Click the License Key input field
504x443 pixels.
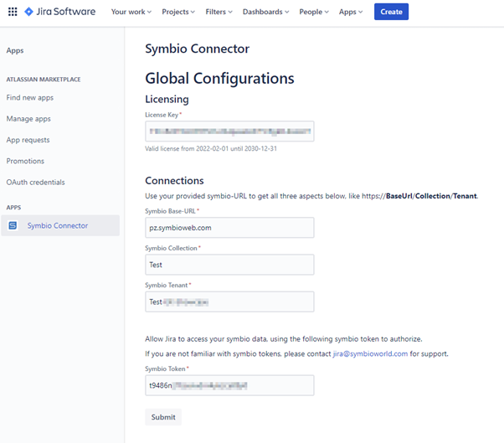[x=229, y=131]
